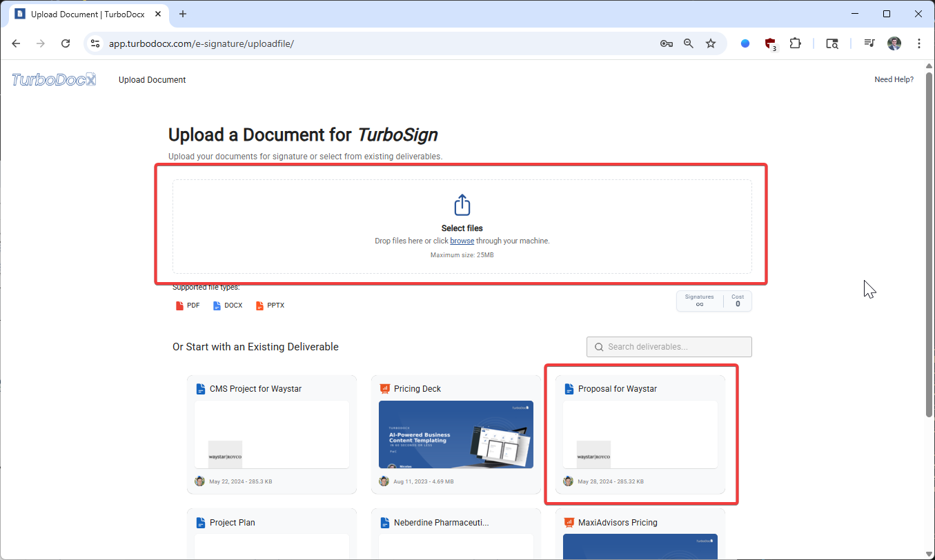Click the document icon beside Neberdine Pharmaceuti...
Screen dimensions: 935x560
[385, 523]
